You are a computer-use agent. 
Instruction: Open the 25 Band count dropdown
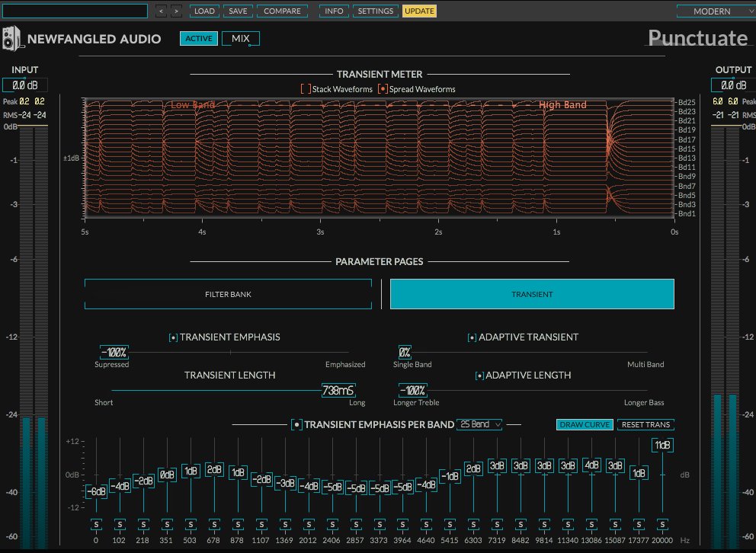point(479,424)
